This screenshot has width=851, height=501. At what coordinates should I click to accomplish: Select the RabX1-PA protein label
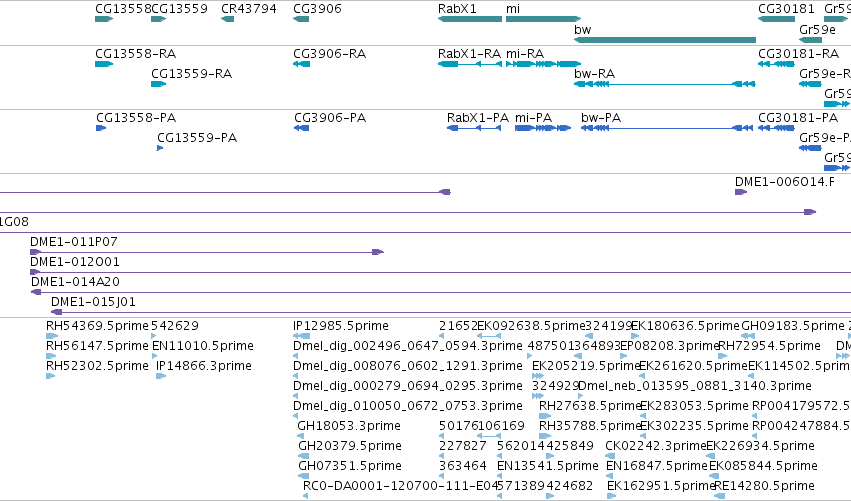478,118
